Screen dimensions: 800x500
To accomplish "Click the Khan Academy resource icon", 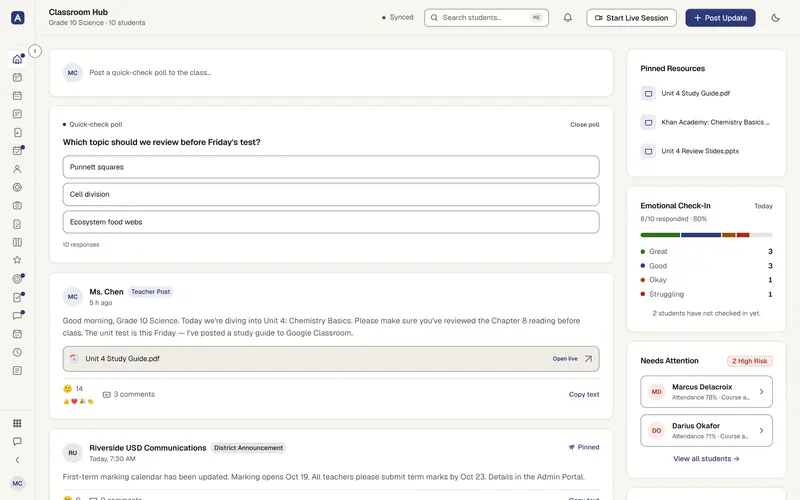I will click(648, 122).
